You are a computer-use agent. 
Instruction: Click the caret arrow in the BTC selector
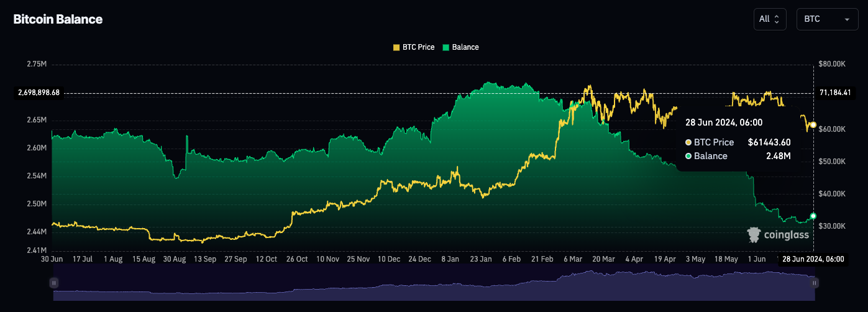[846, 20]
